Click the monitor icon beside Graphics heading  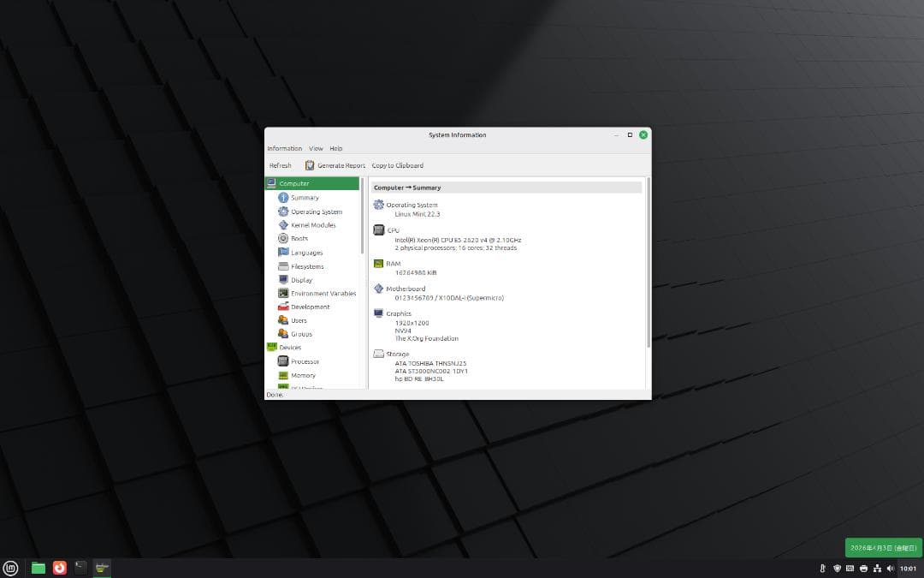click(379, 313)
